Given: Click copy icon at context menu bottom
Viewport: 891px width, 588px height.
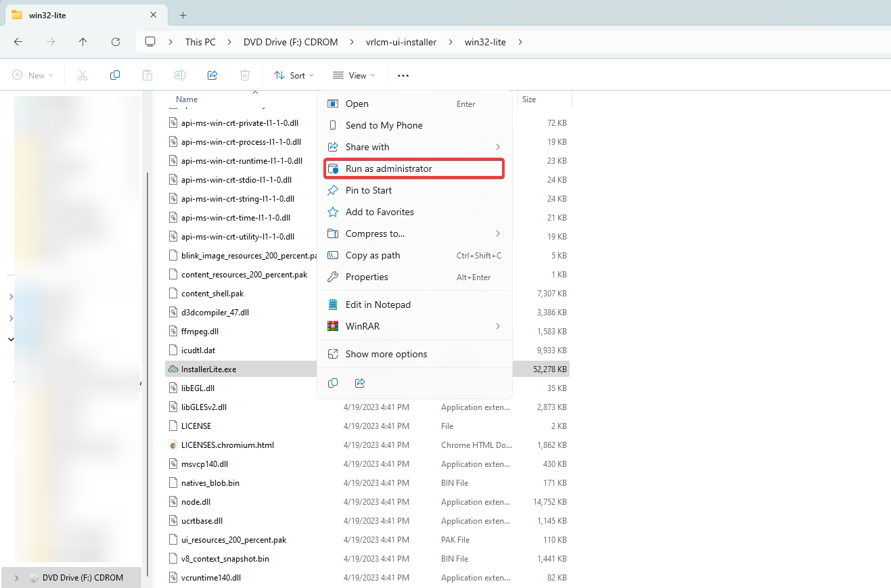Looking at the screenshot, I should (333, 383).
